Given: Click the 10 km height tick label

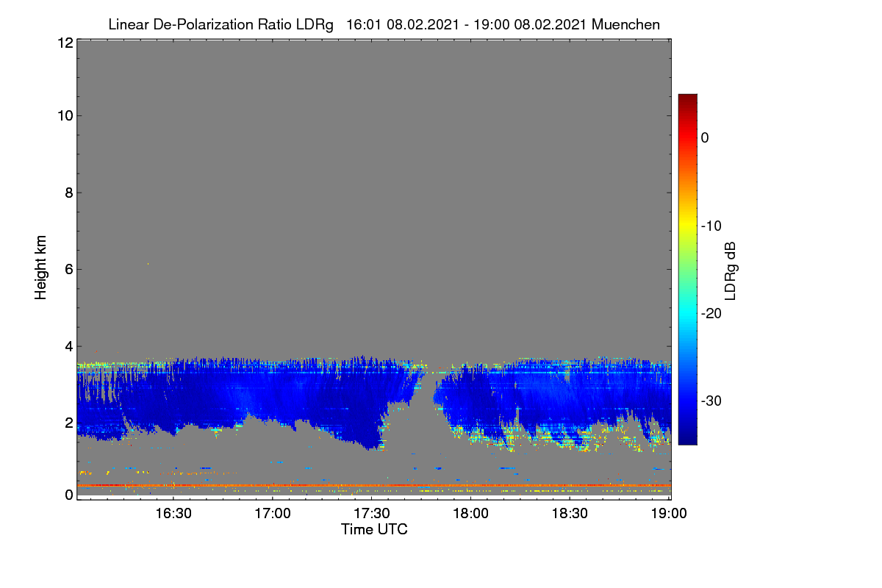Looking at the screenshot, I should pos(64,115).
